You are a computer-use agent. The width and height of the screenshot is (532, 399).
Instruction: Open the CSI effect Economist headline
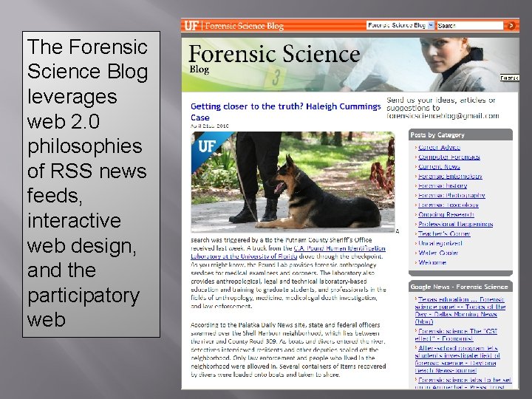[x=456, y=335]
